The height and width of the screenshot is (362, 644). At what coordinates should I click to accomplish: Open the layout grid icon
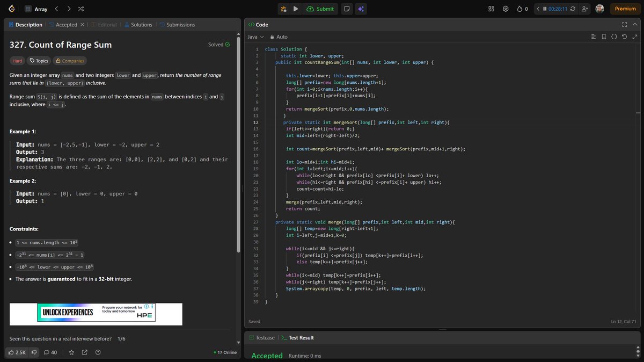click(x=491, y=9)
